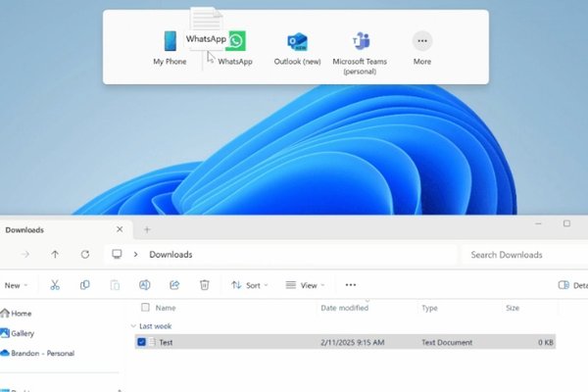Add a new File Explorer tab
The width and height of the screenshot is (588, 392).
tap(147, 229)
